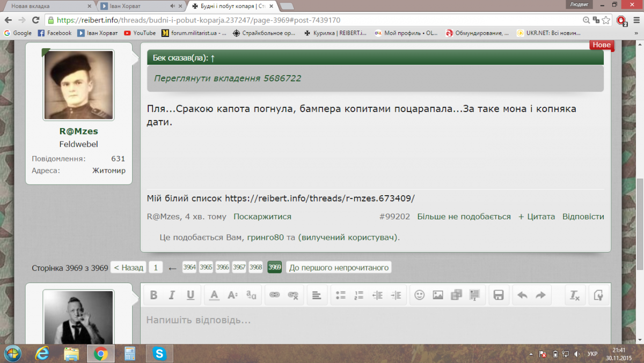Open the text color picker
644x363 pixels.
pyautogui.click(x=214, y=295)
